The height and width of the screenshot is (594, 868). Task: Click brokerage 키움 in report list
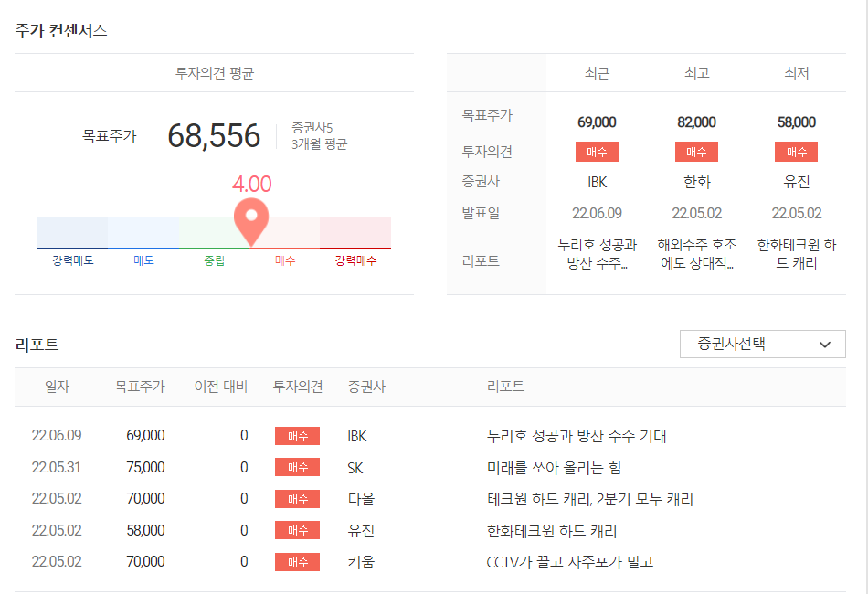point(361,562)
